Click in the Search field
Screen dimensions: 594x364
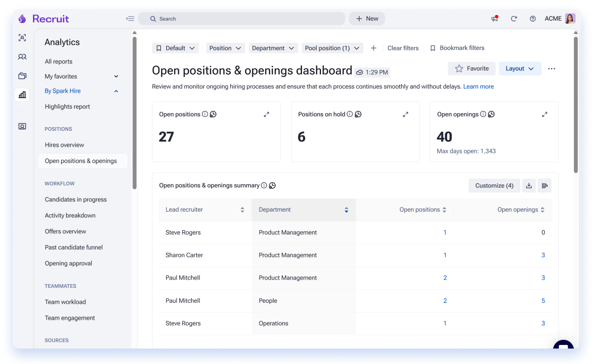242,19
